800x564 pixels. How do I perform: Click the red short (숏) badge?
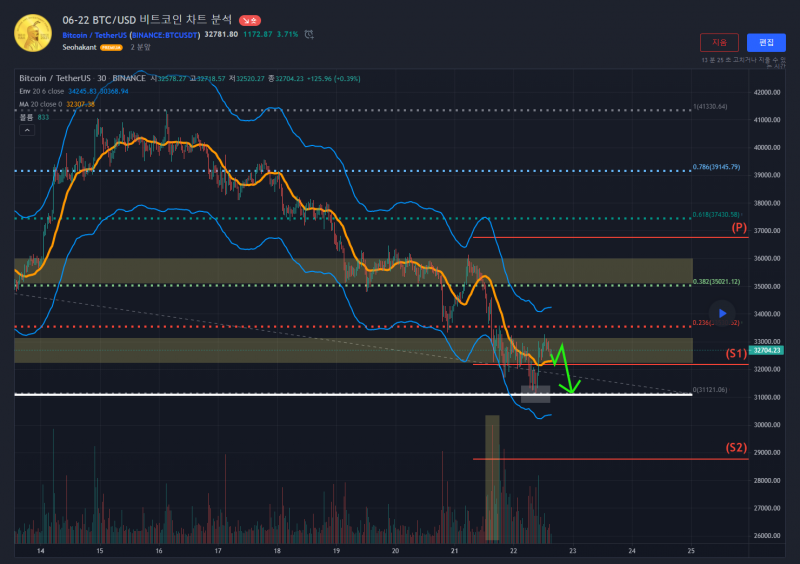pyautogui.click(x=249, y=20)
